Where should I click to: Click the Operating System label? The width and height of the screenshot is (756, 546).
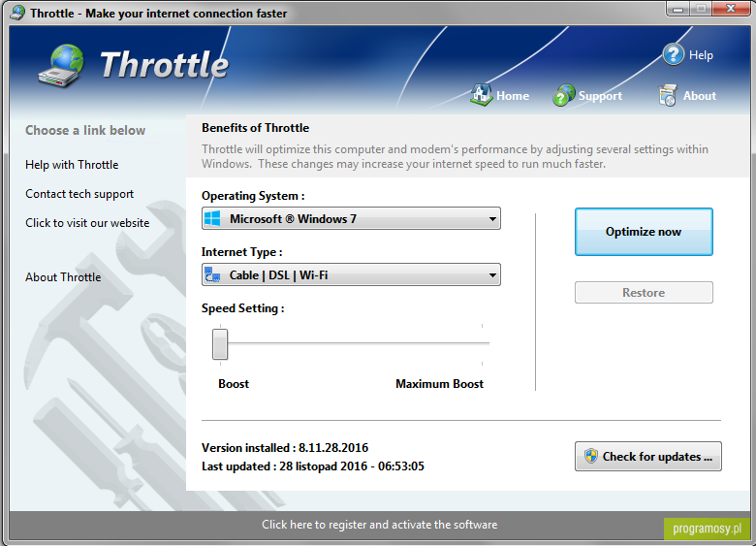(253, 196)
